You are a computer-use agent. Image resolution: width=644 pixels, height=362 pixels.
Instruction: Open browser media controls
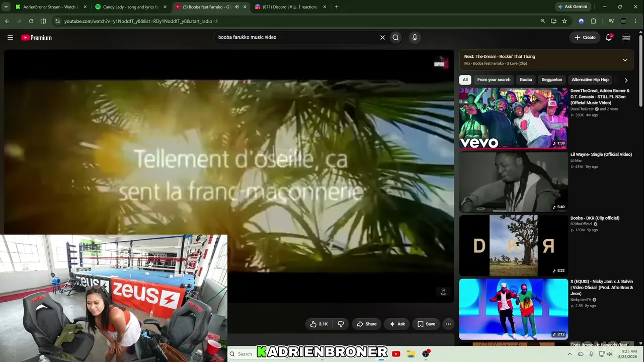click(x=611, y=21)
